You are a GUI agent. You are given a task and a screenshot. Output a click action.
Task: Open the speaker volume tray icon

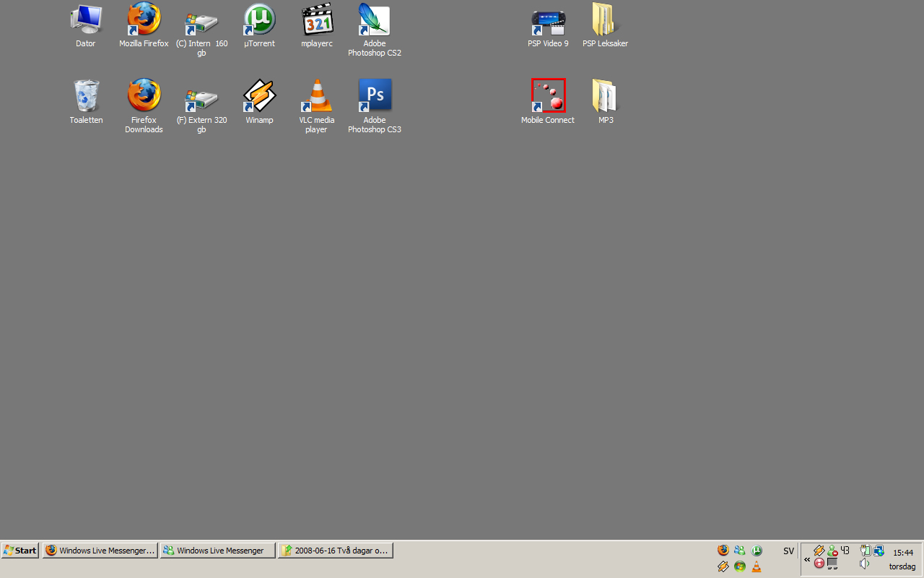click(x=865, y=564)
